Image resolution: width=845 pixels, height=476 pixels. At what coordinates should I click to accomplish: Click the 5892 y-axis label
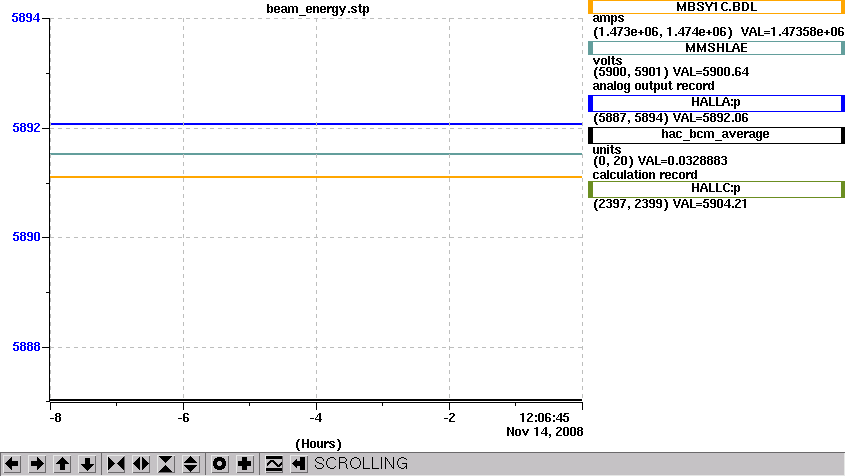click(x=26, y=128)
